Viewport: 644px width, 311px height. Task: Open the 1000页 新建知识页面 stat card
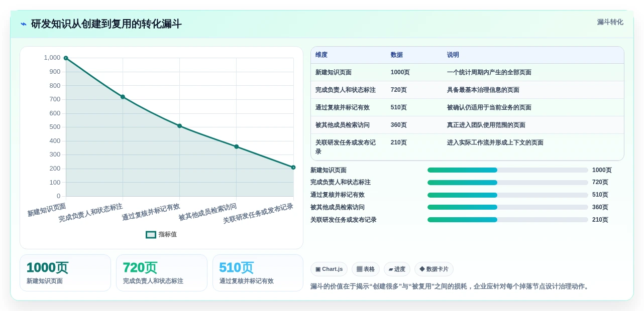65,273
